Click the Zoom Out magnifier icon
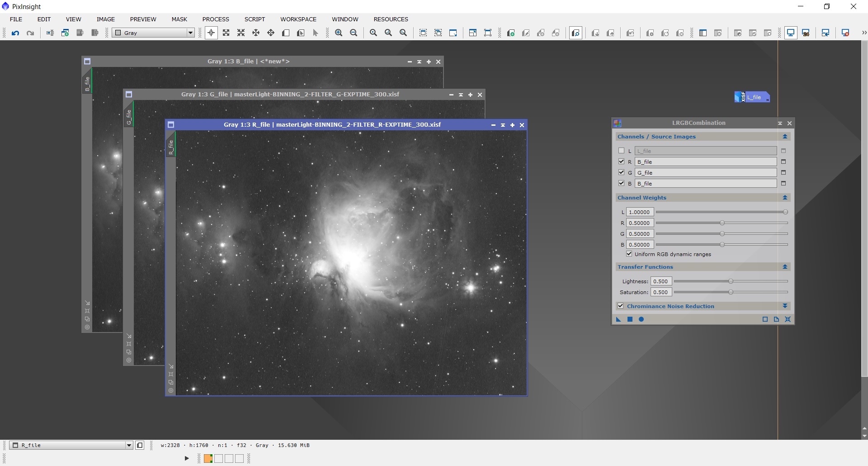 (354, 33)
